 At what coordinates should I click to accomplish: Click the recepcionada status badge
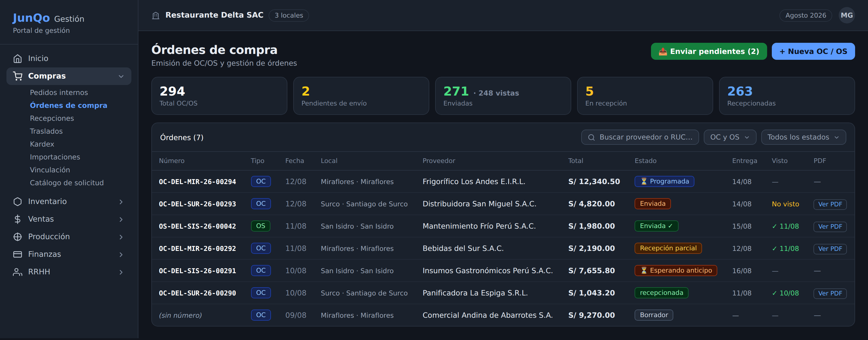coord(662,293)
